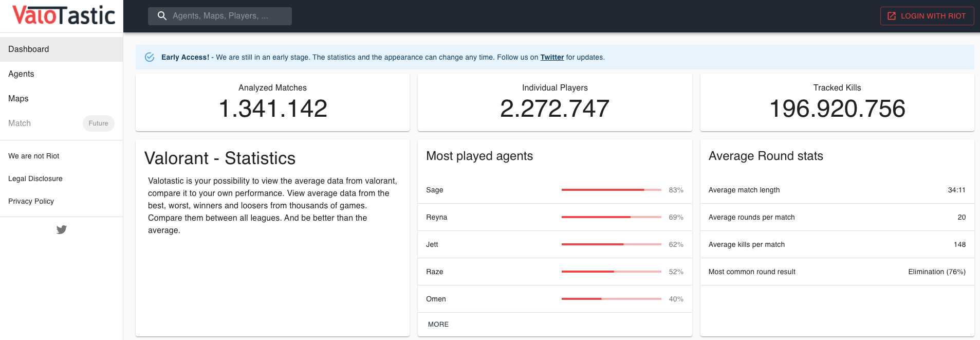Select the Match menu item
The height and width of the screenshot is (340, 980).
62,123
